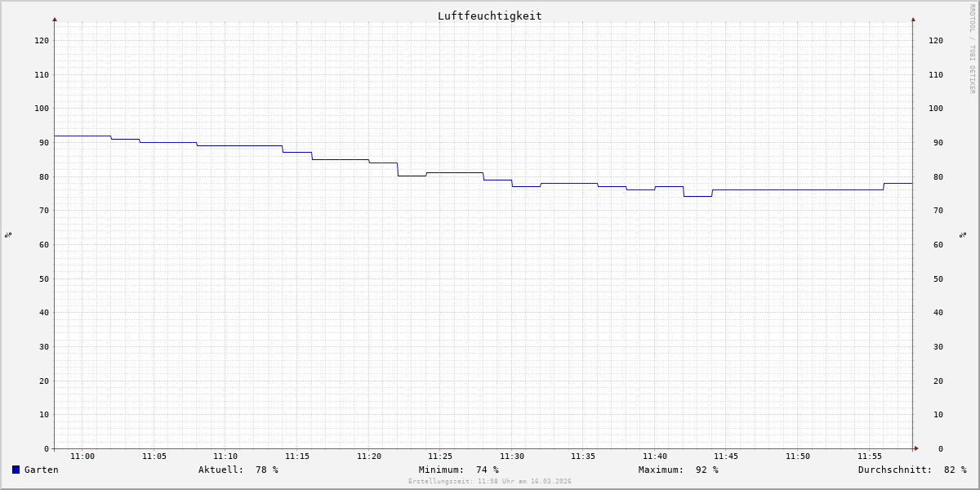Click the left y-axis percent unit symbol
980x490 pixels.
[8, 234]
